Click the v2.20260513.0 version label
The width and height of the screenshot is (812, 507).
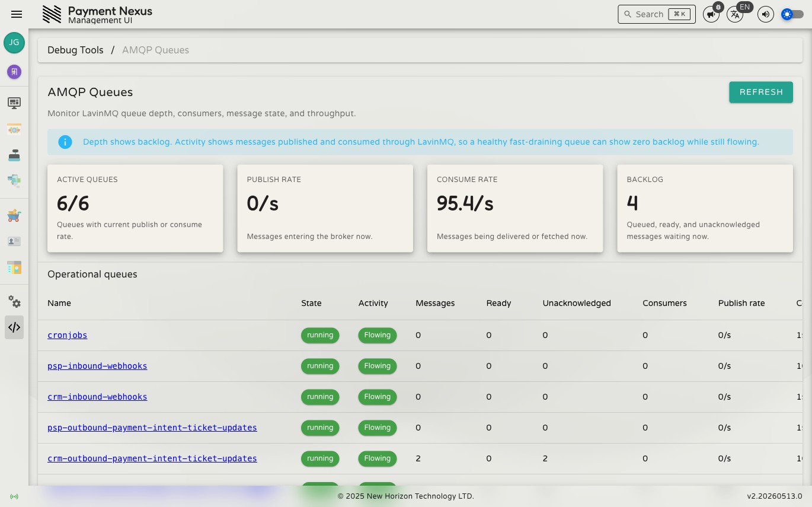click(775, 496)
